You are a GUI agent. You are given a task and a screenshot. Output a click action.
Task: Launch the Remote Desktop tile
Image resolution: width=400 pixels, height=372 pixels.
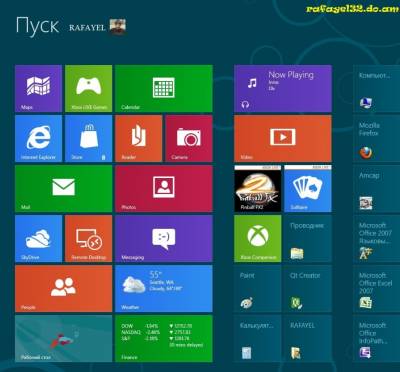coord(89,239)
